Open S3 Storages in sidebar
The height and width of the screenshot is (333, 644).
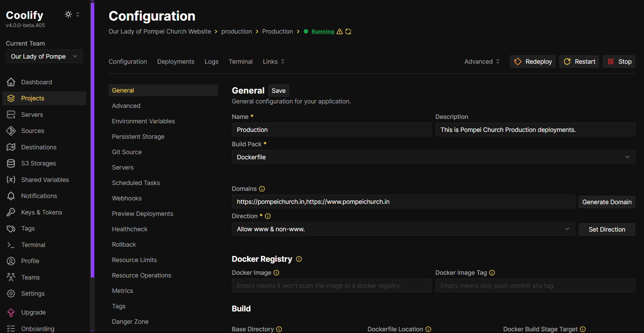click(x=38, y=163)
